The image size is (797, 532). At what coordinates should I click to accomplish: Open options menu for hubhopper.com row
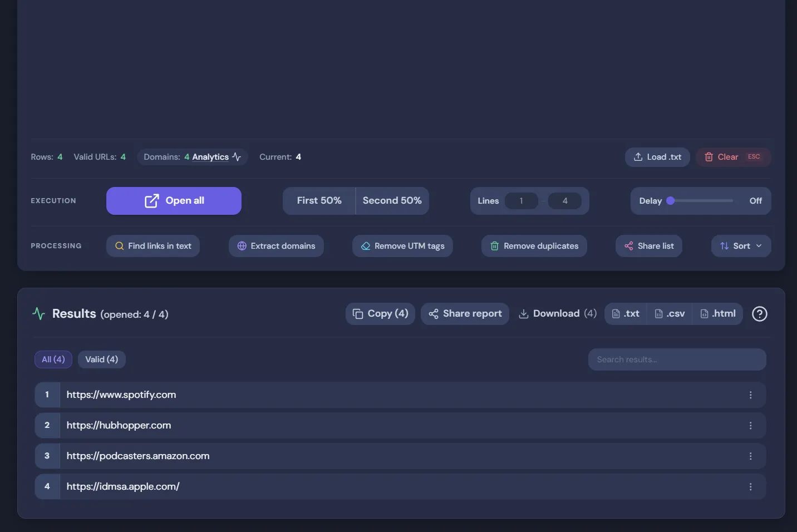(x=751, y=426)
